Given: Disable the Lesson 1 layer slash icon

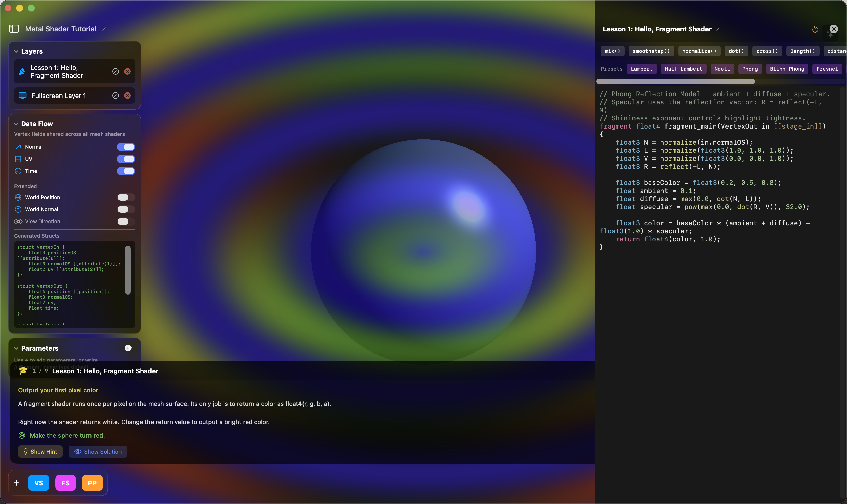Looking at the screenshot, I should click(x=115, y=71).
